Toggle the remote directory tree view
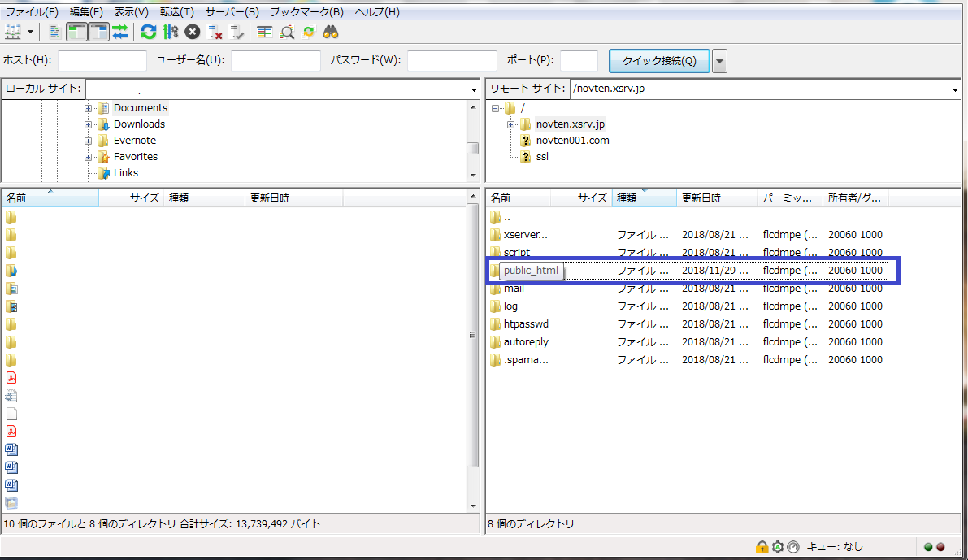Screen dimensions: 968x560 coord(98,32)
